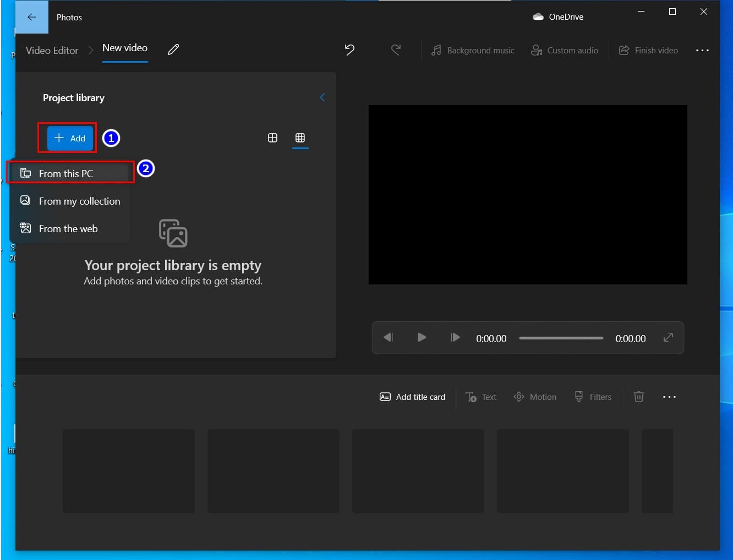Add title card to storyboard
This screenshot has height=560, width=733.
click(413, 397)
